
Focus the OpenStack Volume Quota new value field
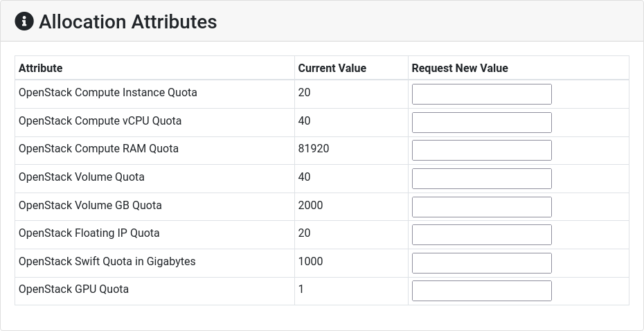[482, 179]
